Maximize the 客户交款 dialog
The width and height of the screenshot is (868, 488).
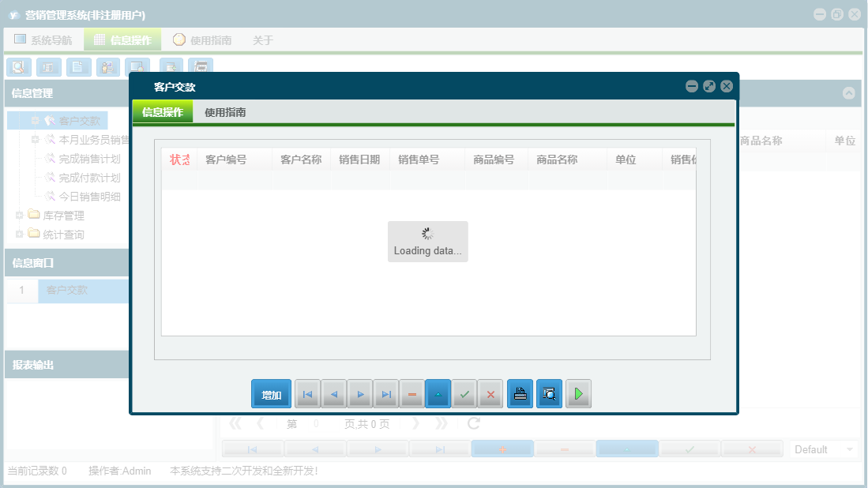pyautogui.click(x=709, y=86)
